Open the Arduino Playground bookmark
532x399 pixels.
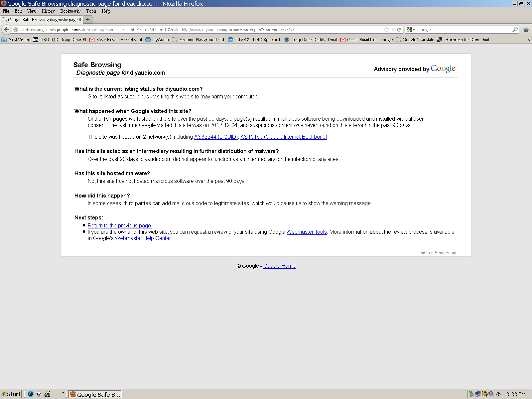198,40
